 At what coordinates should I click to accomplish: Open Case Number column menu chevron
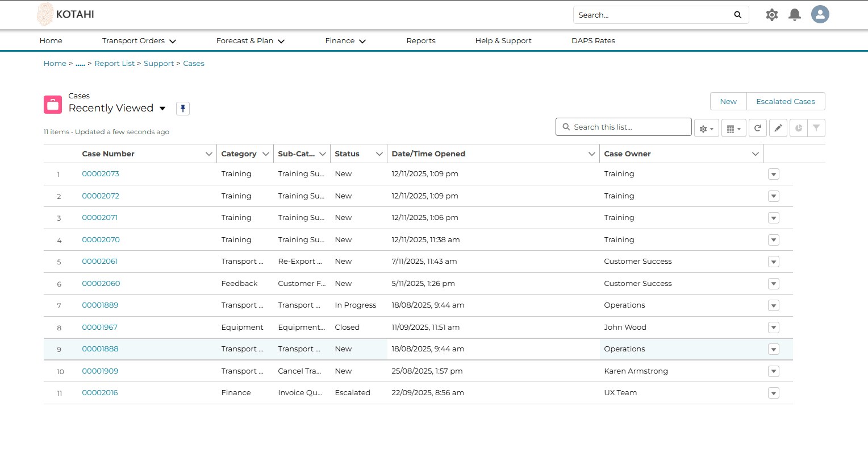pos(208,154)
